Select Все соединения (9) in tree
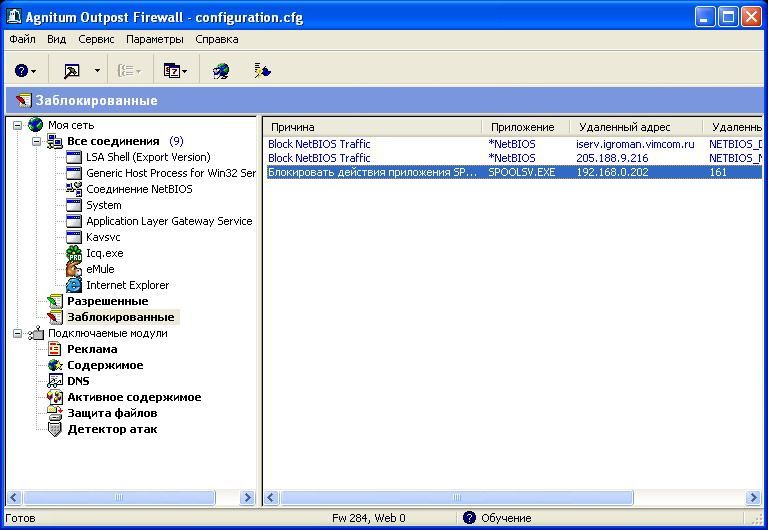 point(125,141)
